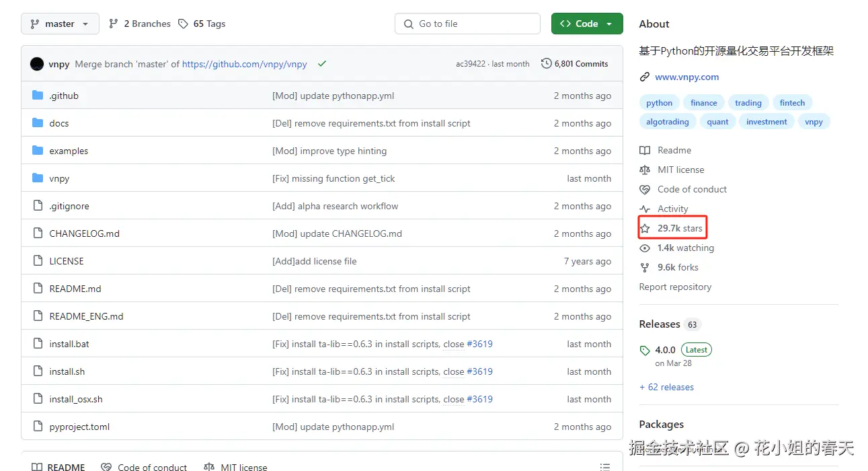Viewport: 868px width, 471px height.
Task: Select the fintech topic tag
Action: [x=793, y=103]
